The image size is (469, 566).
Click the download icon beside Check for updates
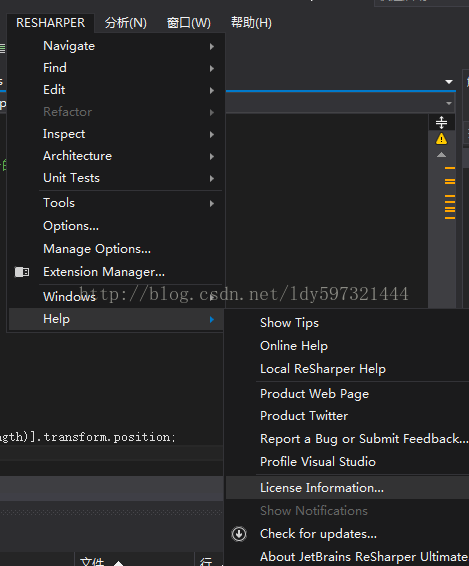pos(239,534)
